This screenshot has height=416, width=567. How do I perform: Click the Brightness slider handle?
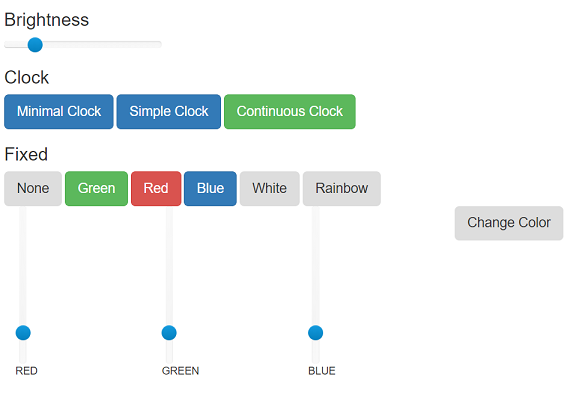coord(35,45)
